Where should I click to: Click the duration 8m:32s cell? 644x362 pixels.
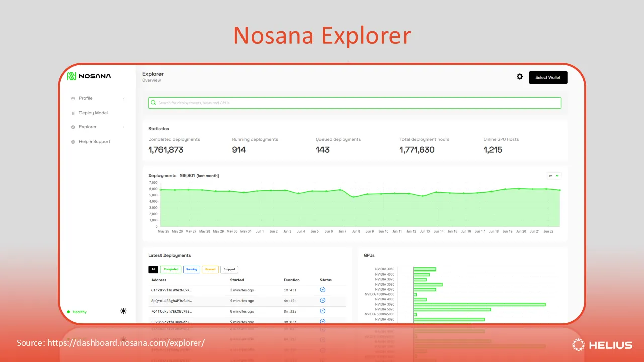[x=290, y=311]
